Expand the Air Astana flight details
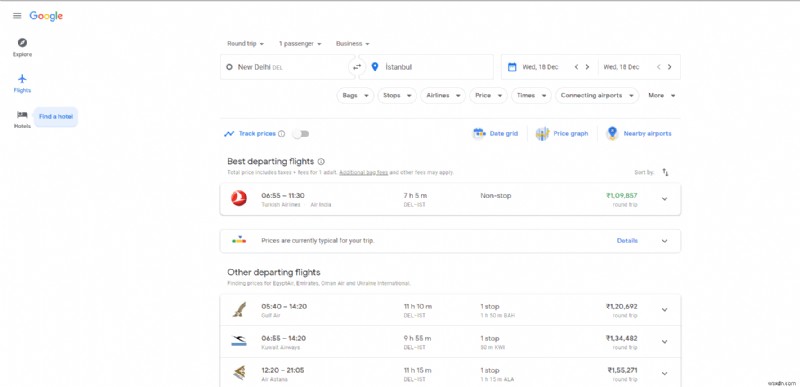This screenshot has width=800, height=387. point(664,374)
